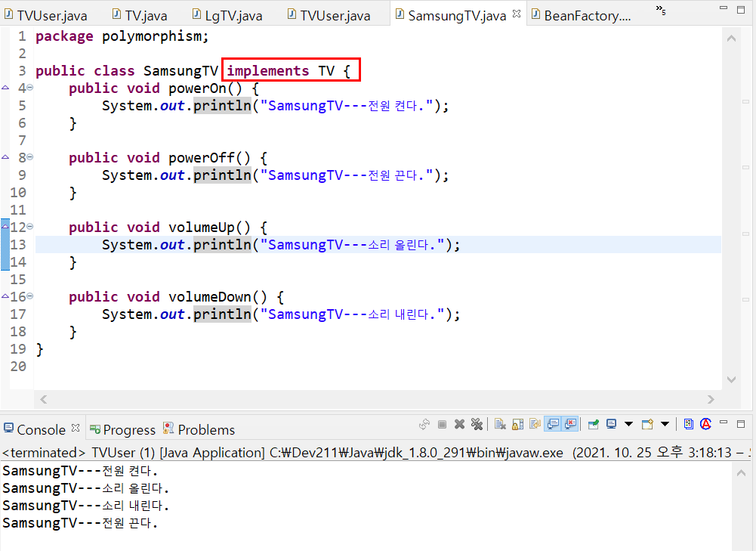This screenshot has width=756, height=551.
Task: Click the editor vertical scrollbar up arrow
Action: click(731, 39)
